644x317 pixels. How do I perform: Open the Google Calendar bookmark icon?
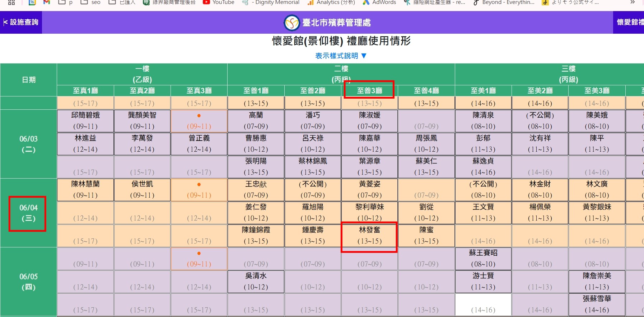tap(32, 2)
